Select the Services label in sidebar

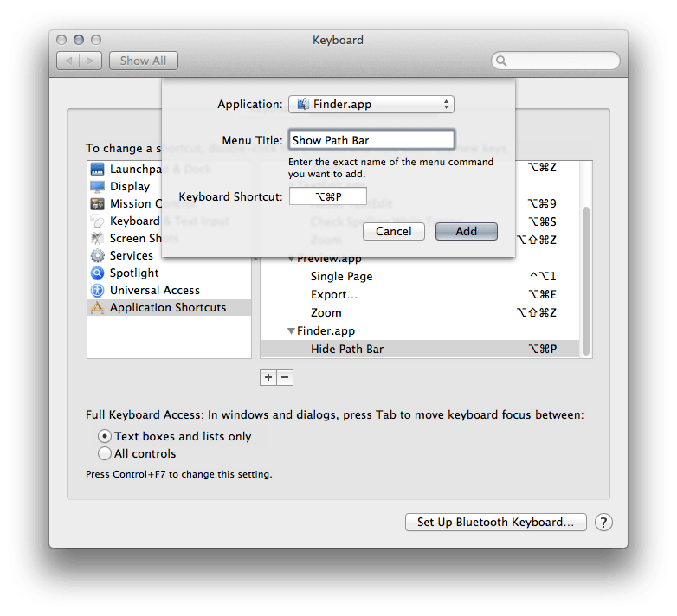click(132, 255)
